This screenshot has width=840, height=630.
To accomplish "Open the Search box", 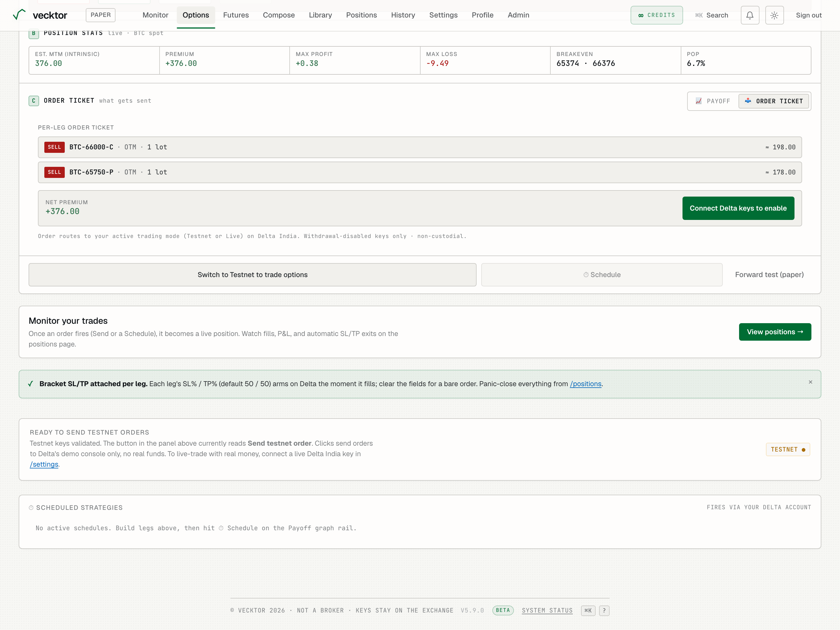I will (712, 15).
